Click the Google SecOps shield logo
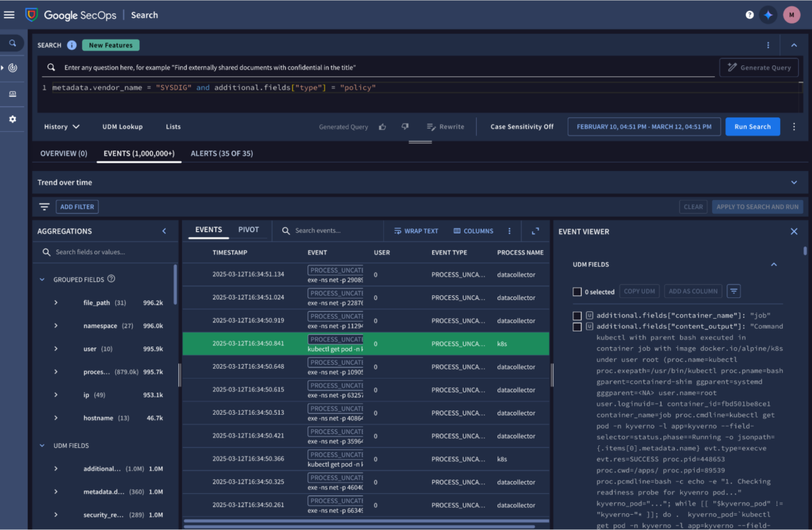The height and width of the screenshot is (530, 812). point(32,15)
